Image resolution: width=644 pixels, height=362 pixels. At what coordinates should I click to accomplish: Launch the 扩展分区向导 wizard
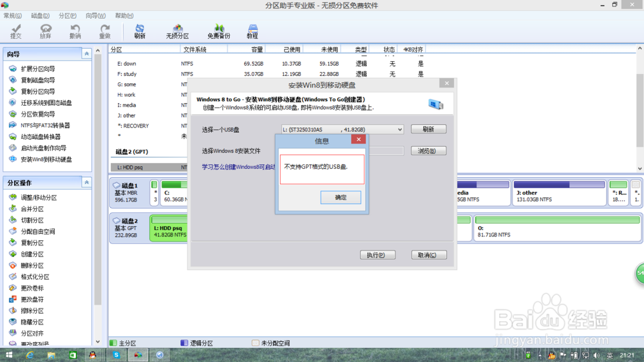pyautogui.click(x=37, y=69)
